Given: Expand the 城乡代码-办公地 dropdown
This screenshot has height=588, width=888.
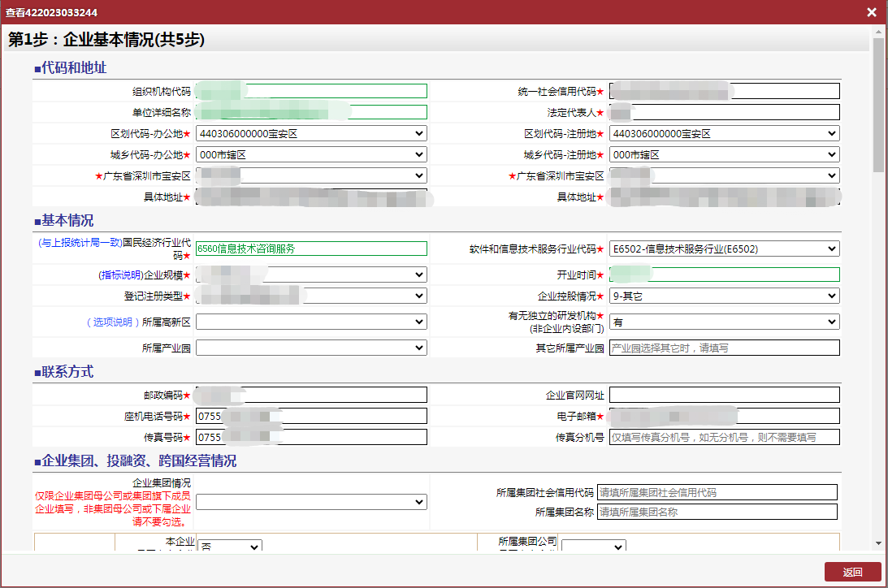Looking at the screenshot, I should click(311, 154).
